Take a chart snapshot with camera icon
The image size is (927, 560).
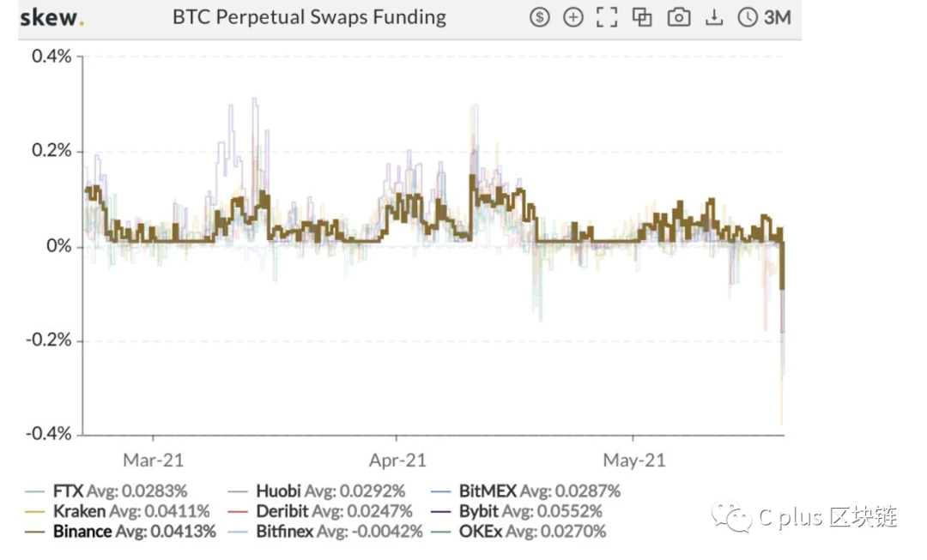tap(679, 17)
